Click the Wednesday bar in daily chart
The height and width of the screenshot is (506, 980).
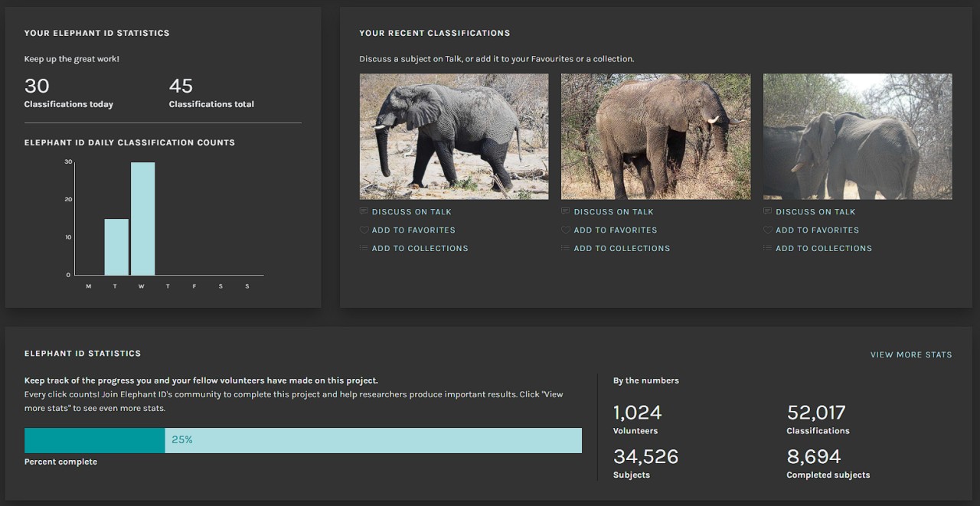tap(142, 218)
